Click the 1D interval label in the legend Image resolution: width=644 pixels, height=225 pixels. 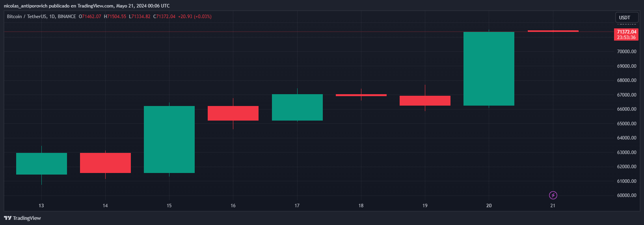tap(52, 17)
